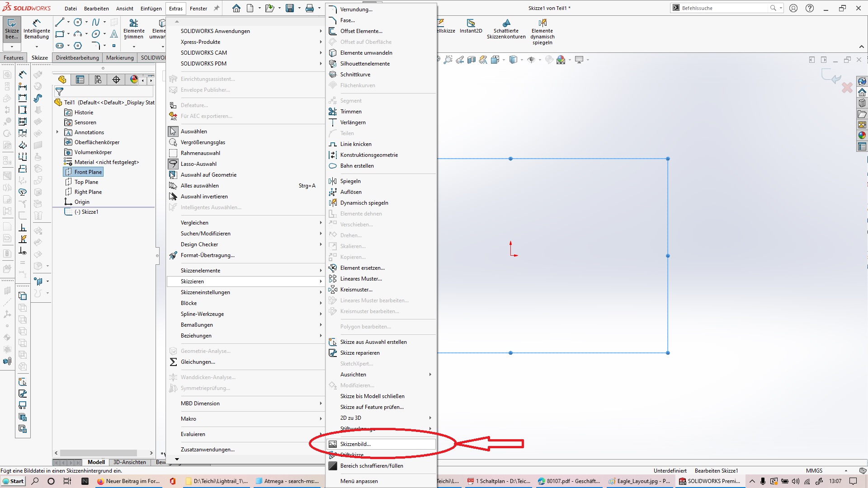Click the Home icon in title toolbar
The height and width of the screenshot is (488, 868).
pyautogui.click(x=236, y=8)
